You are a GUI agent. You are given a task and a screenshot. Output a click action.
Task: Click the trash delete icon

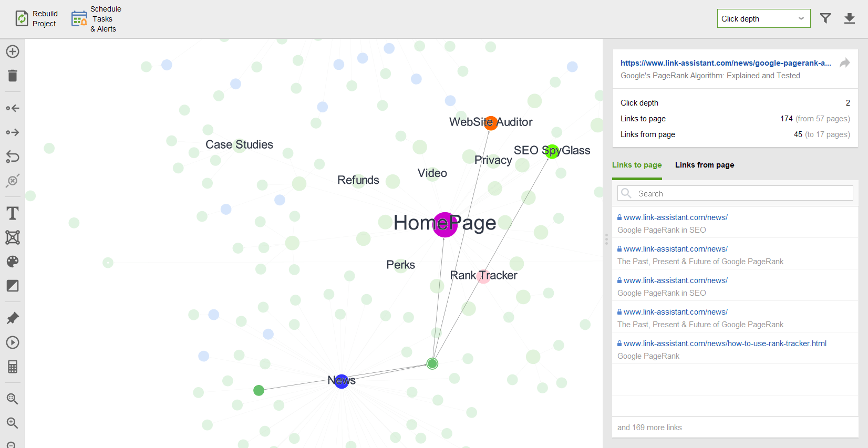coord(13,76)
